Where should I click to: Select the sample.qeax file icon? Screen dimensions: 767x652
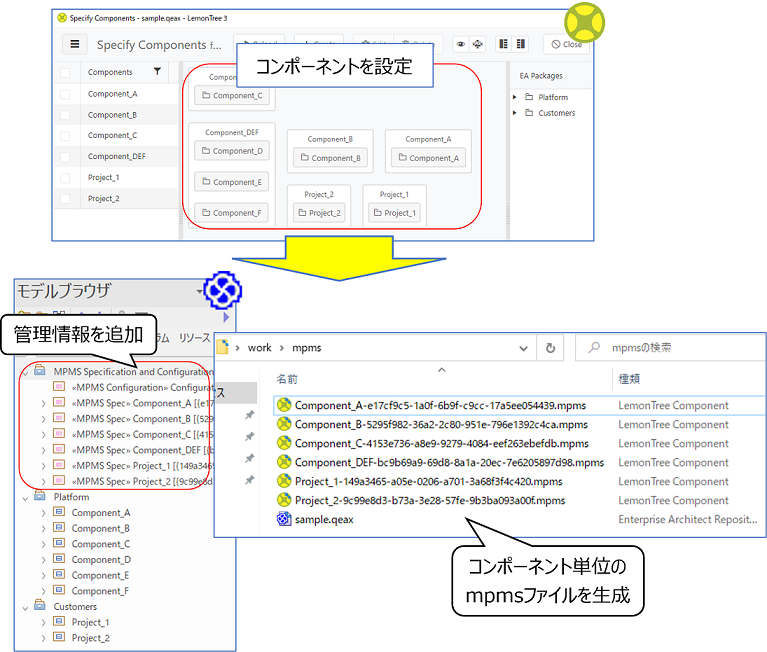click(x=284, y=519)
